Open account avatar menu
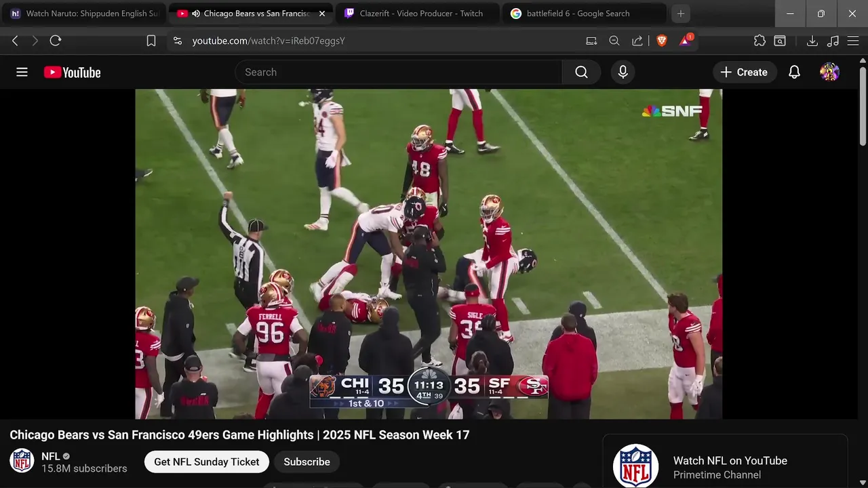The height and width of the screenshot is (488, 868). [x=829, y=72]
